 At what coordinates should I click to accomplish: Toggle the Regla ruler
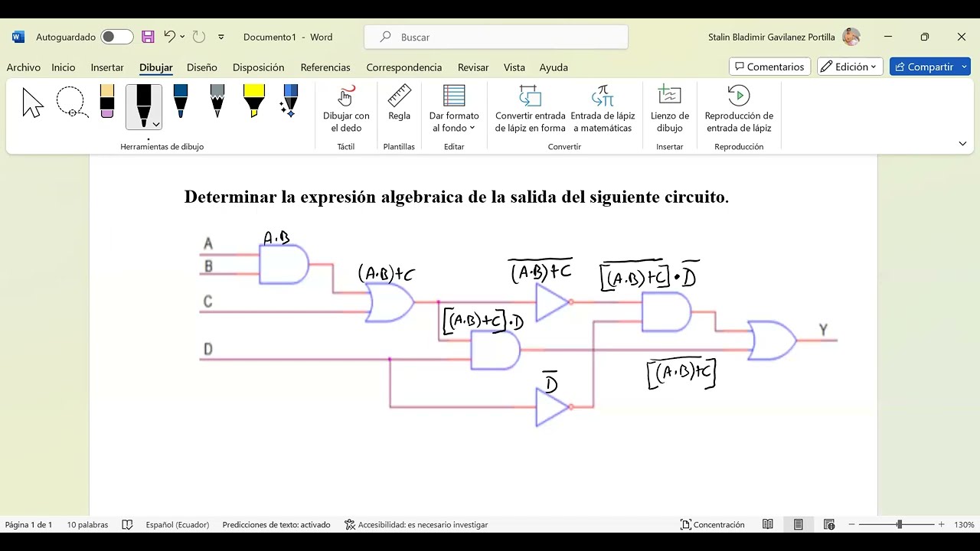399,103
